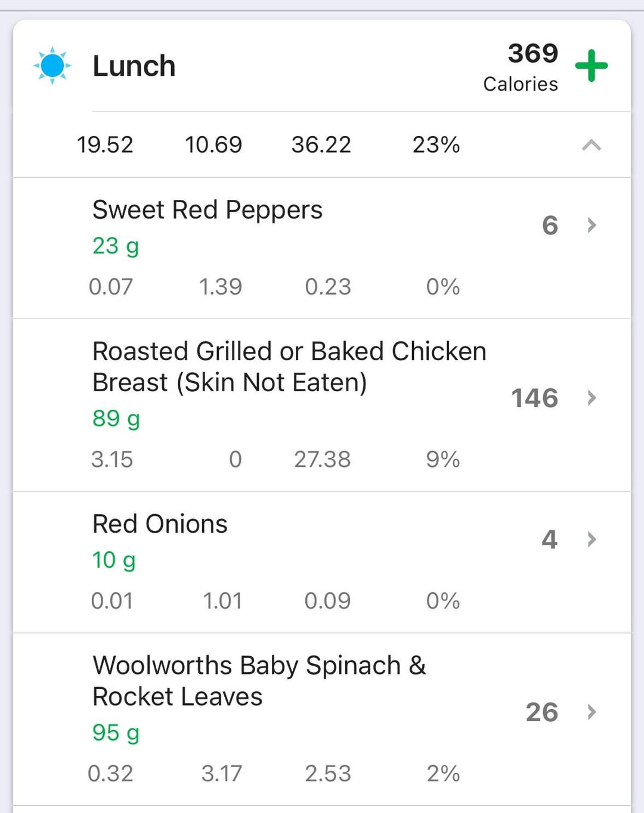Collapse the Lunch macros summary with the up chevron
The height and width of the screenshot is (813, 644).
(591, 145)
